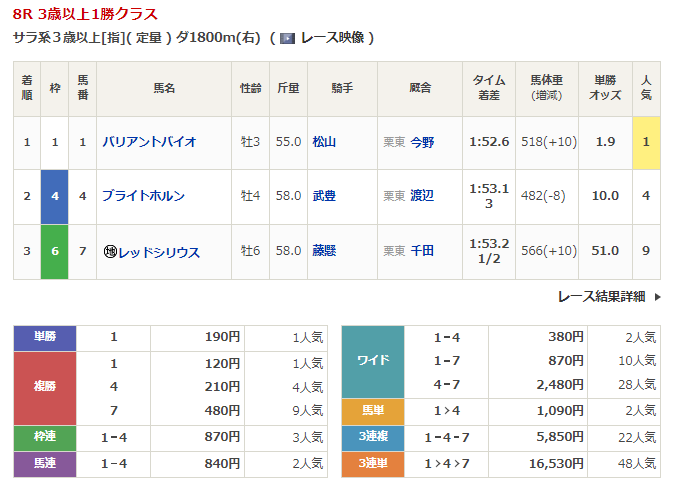Open the レース映像 race video link
This screenshot has height=486, width=677.
tap(334, 38)
